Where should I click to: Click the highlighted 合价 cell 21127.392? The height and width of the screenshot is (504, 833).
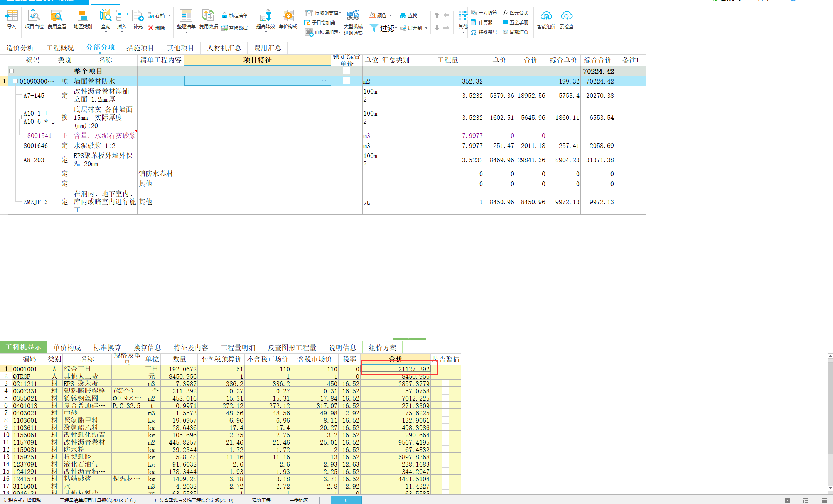tap(396, 369)
